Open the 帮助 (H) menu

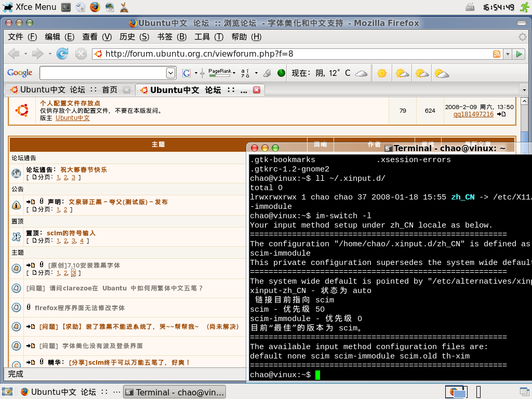click(x=247, y=37)
